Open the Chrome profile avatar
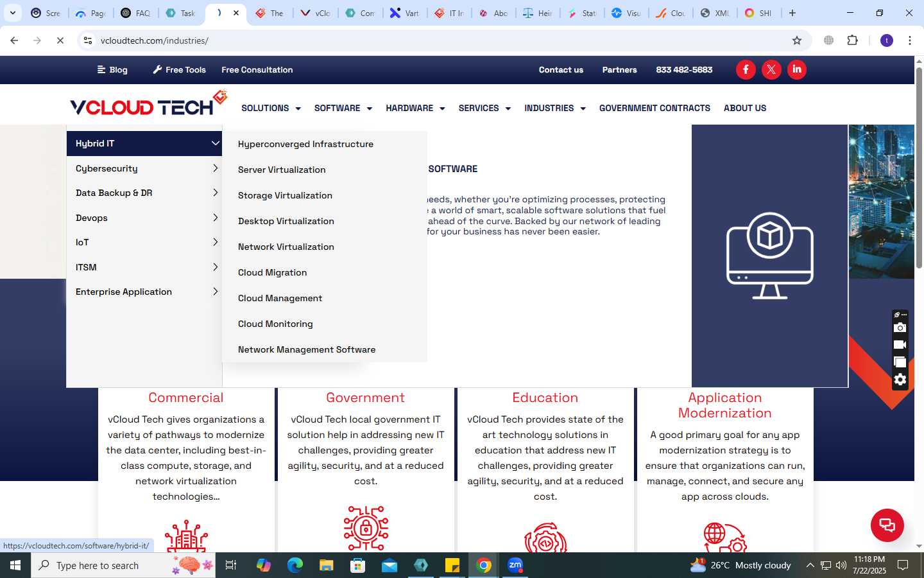 pyautogui.click(x=887, y=40)
